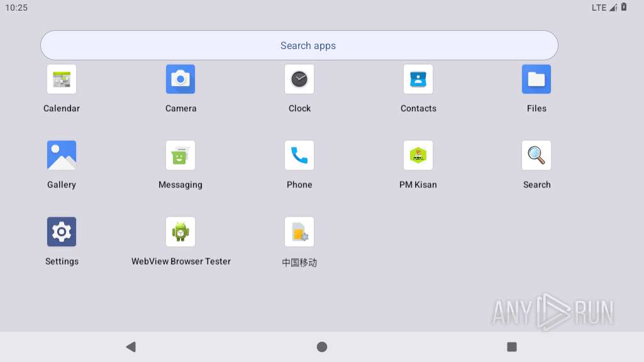Open the Contacts app
Screen dimensions: 644x362
click(418, 79)
